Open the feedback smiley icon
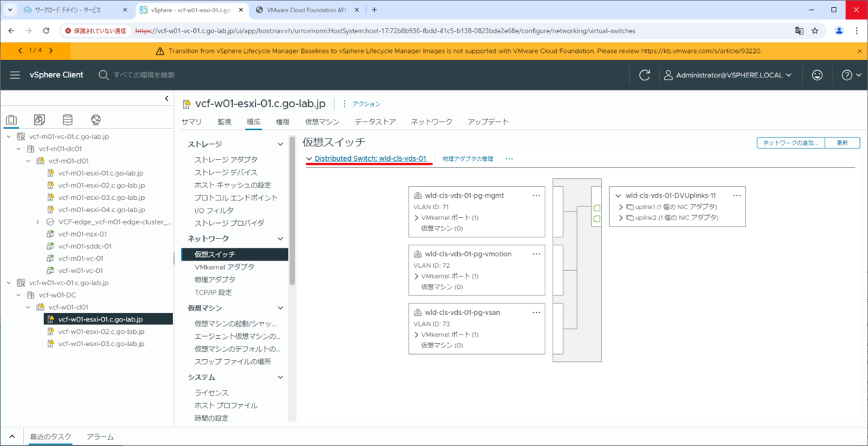This screenshot has height=446, width=868. [817, 75]
